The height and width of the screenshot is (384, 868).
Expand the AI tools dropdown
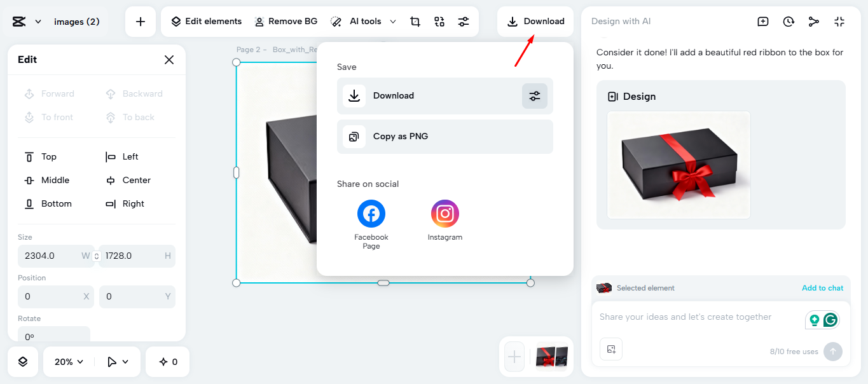click(364, 22)
